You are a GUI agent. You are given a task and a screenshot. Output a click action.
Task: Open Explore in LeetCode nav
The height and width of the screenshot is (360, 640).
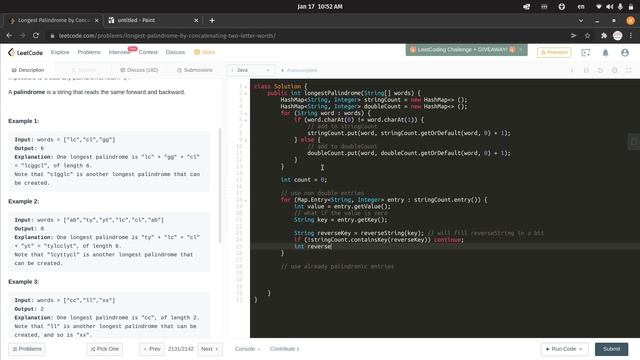(x=60, y=52)
